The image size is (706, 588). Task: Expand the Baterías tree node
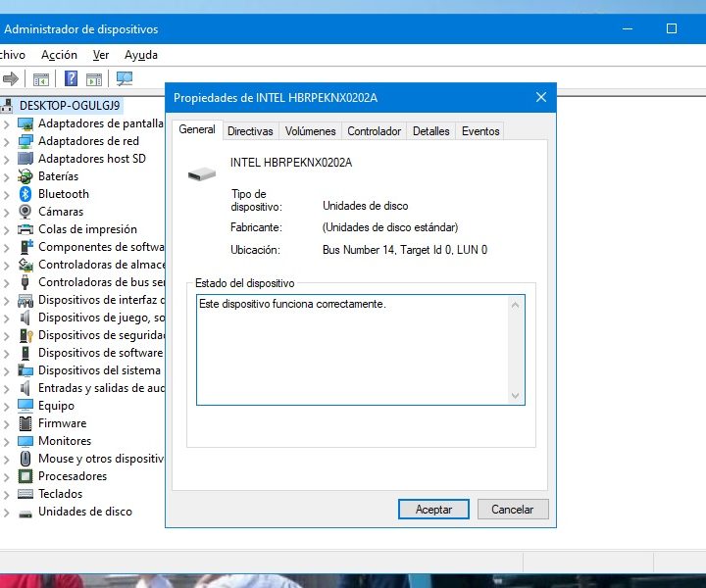point(6,176)
